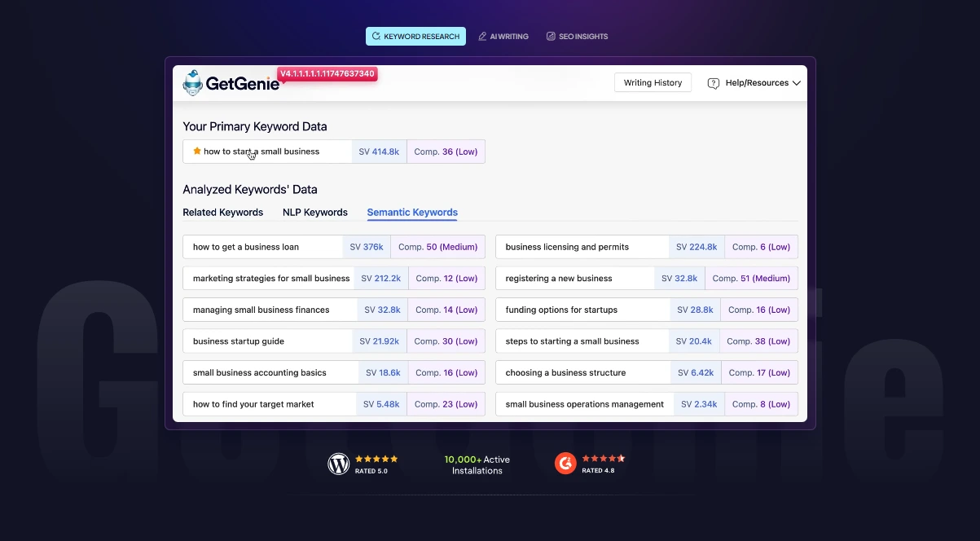Select keyword 'small business operations management'
Viewport: 980px width, 541px height.
click(585, 404)
